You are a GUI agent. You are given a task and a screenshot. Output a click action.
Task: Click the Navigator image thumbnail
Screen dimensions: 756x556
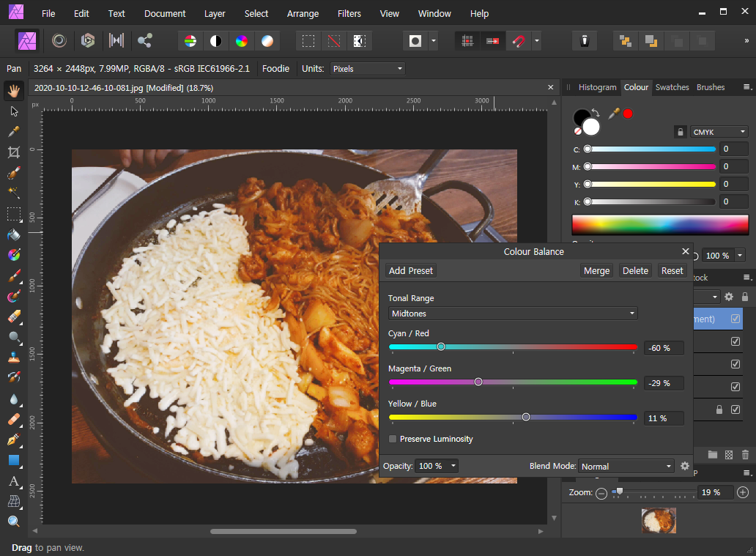coord(659,520)
